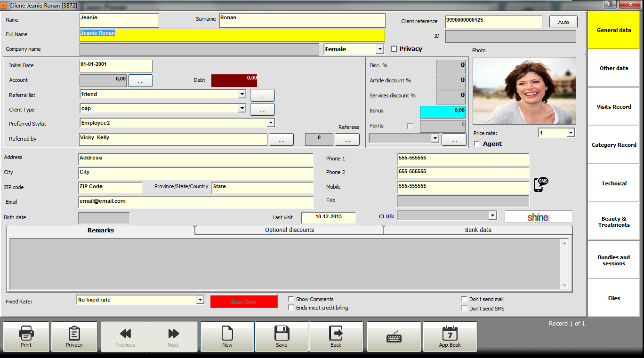
Task: Click the SMS phone icon
Action: [541, 184]
